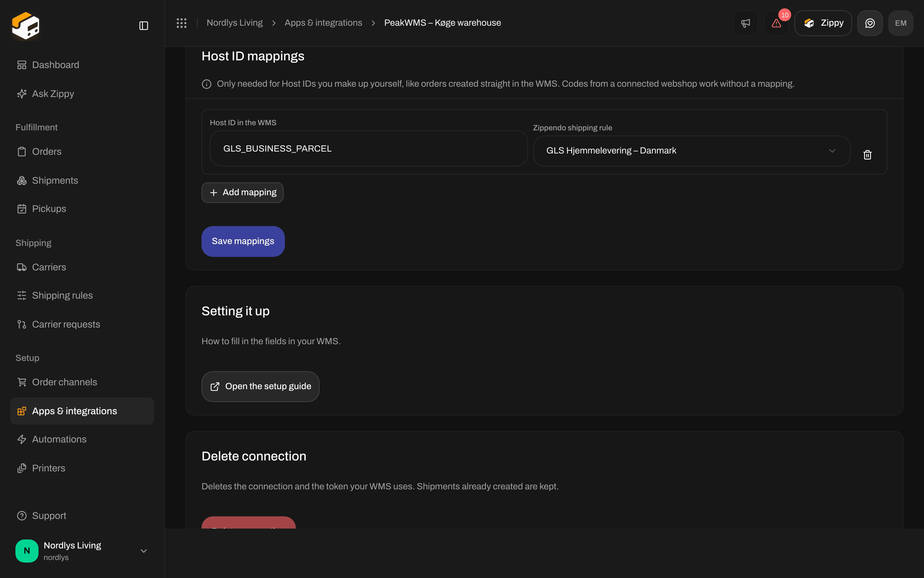Click the Delete connection heading

pyautogui.click(x=254, y=456)
